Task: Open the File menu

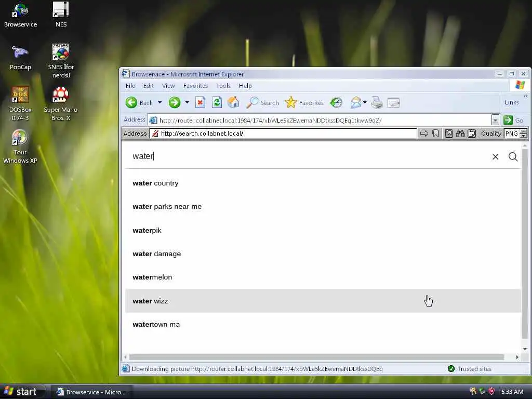Action: [130, 86]
